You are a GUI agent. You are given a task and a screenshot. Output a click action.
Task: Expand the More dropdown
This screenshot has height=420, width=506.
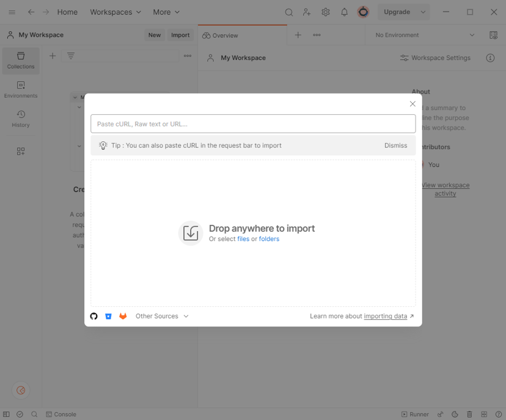tap(166, 12)
